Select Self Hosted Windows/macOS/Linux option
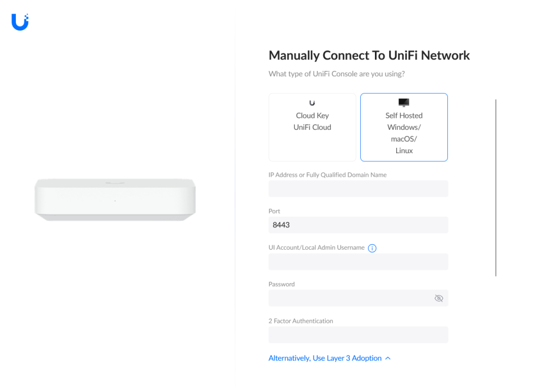558x392 pixels. [x=404, y=127]
